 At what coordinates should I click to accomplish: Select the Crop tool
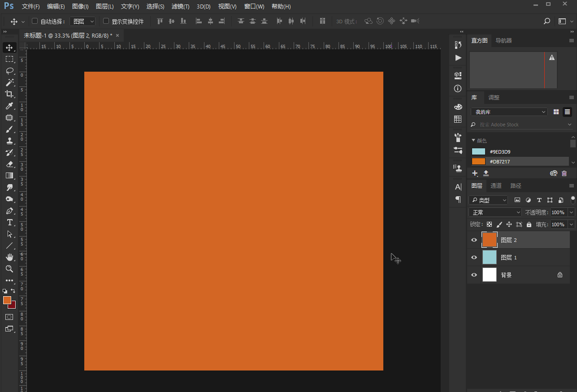pos(9,94)
